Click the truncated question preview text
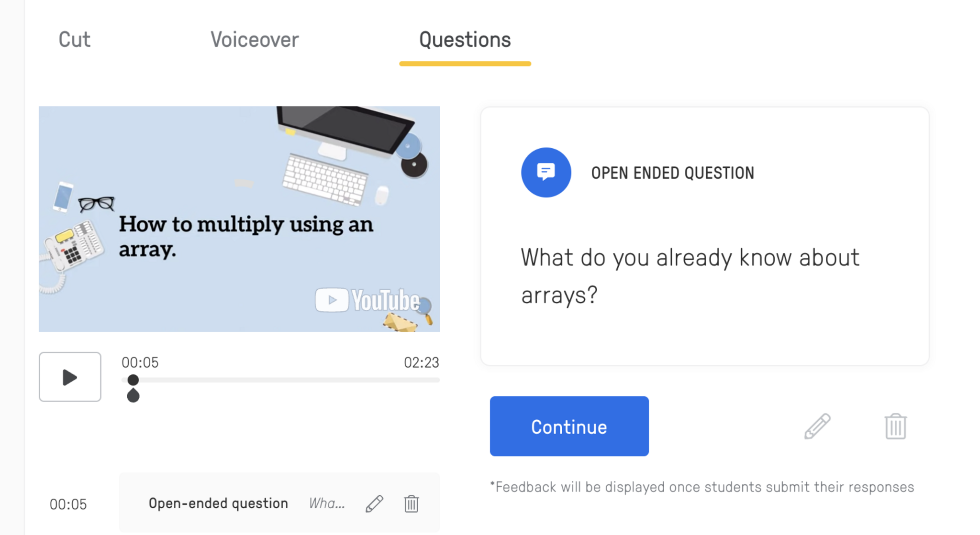Screen dimensions: 980x535 click(327, 503)
